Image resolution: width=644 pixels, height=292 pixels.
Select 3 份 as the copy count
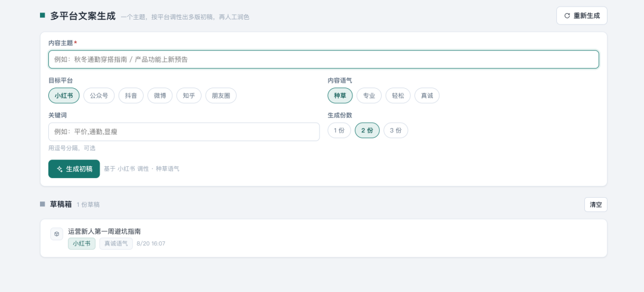point(395,131)
